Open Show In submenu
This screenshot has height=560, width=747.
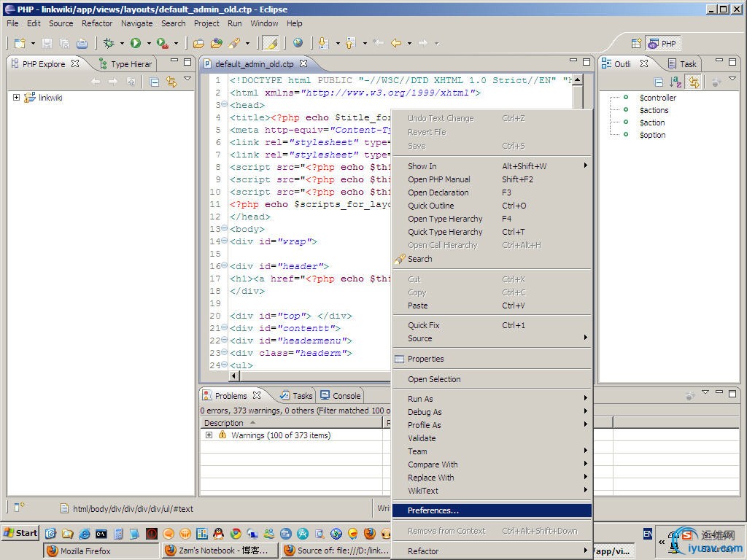[492, 166]
